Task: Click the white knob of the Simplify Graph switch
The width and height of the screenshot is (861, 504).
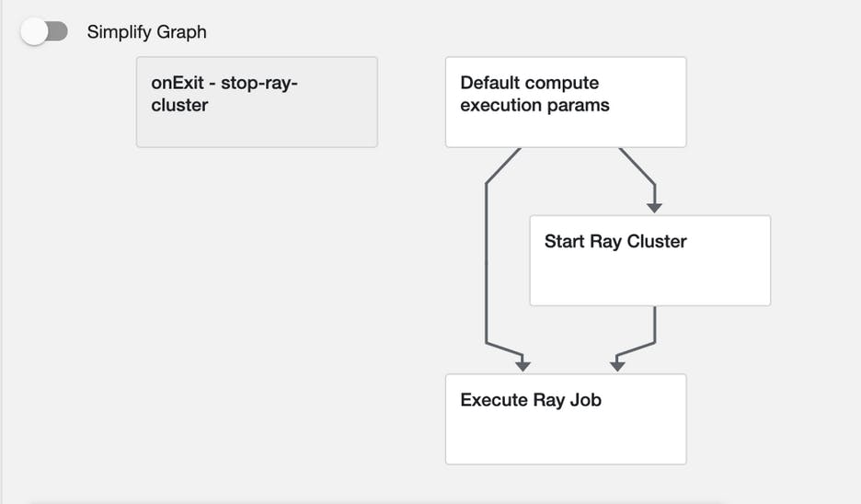Action: point(35,32)
